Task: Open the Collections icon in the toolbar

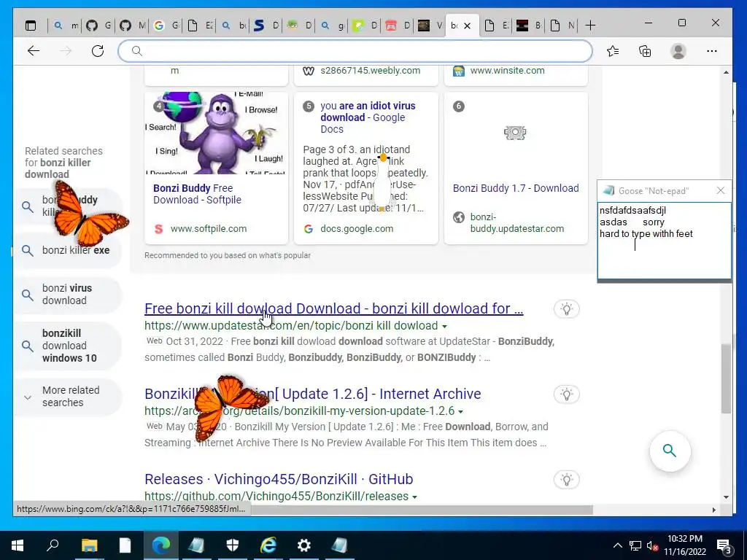Action: pyautogui.click(x=645, y=51)
